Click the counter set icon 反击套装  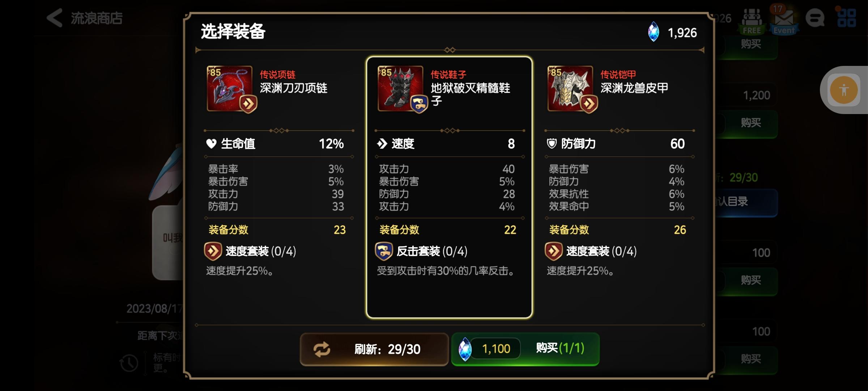384,251
